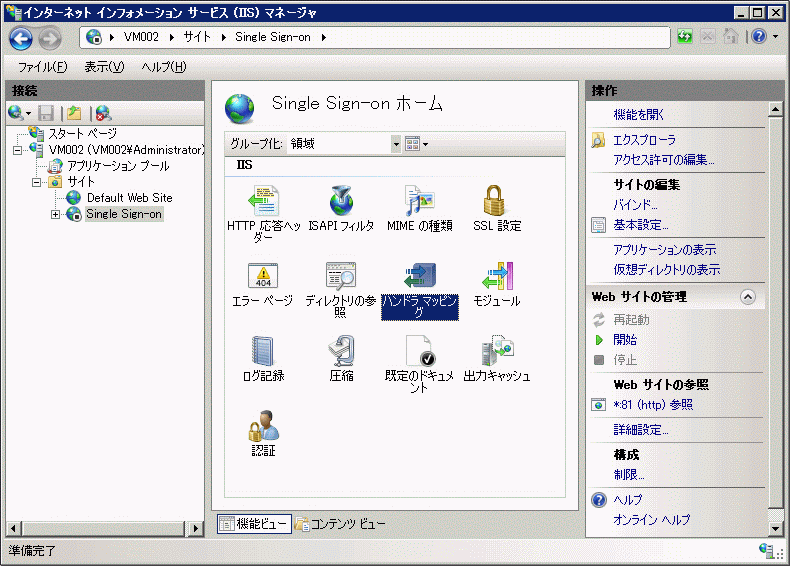
Task: Click エクスプローラ action link
Action: click(644, 140)
